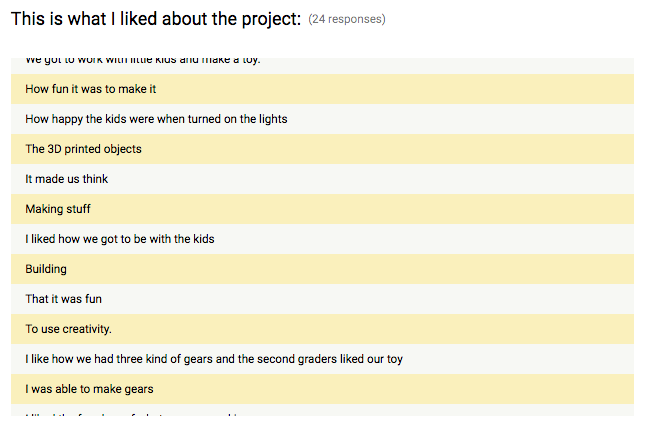Viewport: 651px width, 428px height.
Task: Select the 'Building' response row
Action: [322, 269]
